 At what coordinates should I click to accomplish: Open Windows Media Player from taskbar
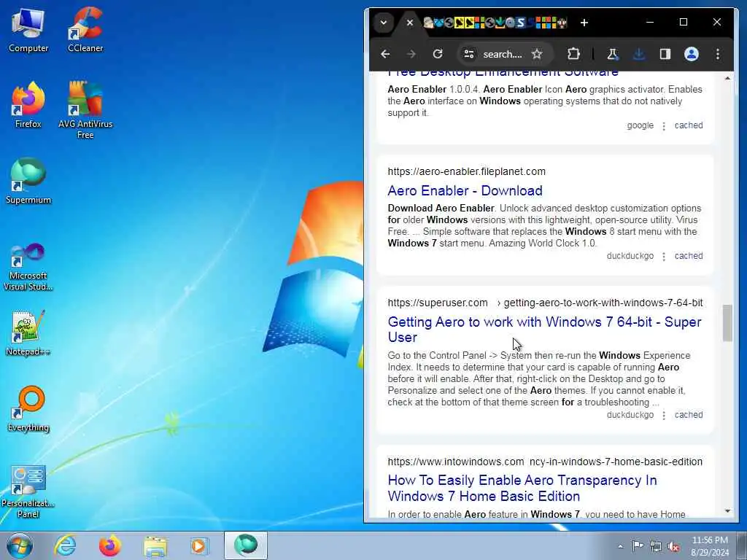pos(200,545)
